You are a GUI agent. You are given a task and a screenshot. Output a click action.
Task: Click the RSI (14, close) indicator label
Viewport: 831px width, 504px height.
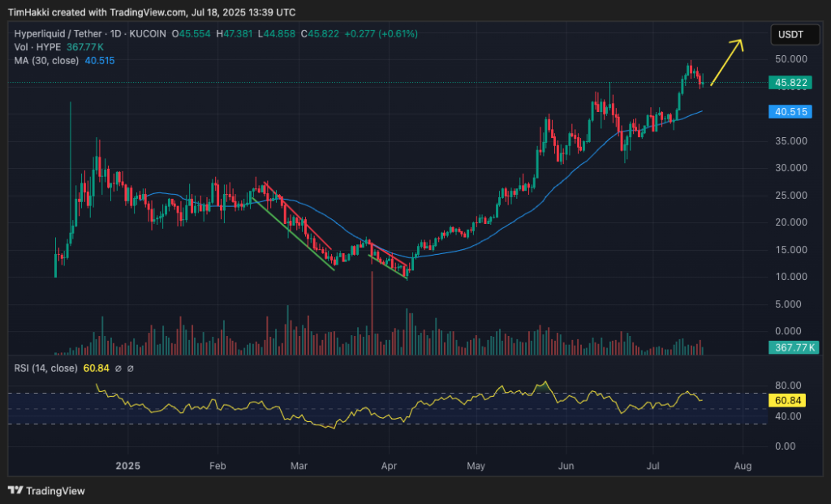(x=46, y=368)
